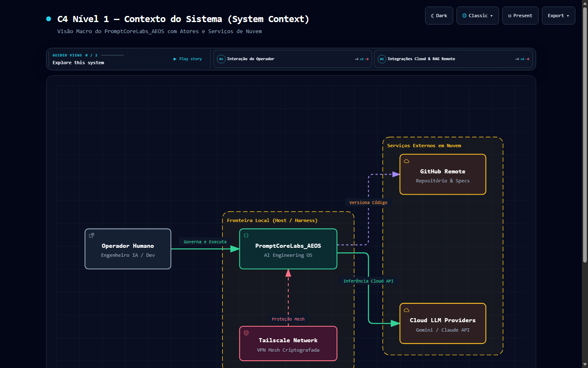Click the guided views progress bar line
Viewport: 588px width, 368px height.
pyautogui.click(x=112, y=55)
